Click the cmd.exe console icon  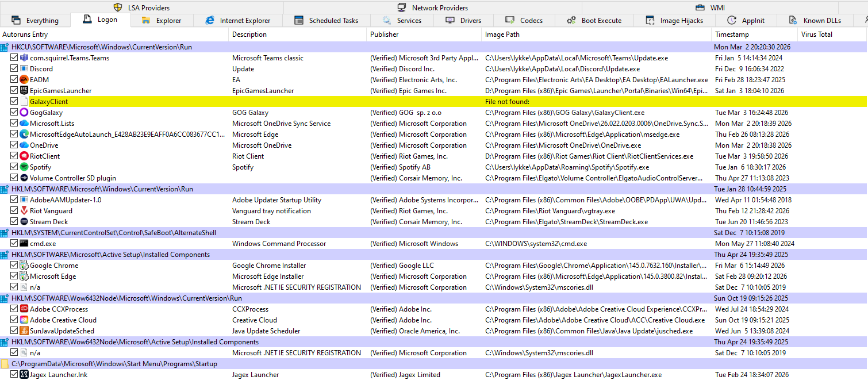pyautogui.click(x=24, y=244)
